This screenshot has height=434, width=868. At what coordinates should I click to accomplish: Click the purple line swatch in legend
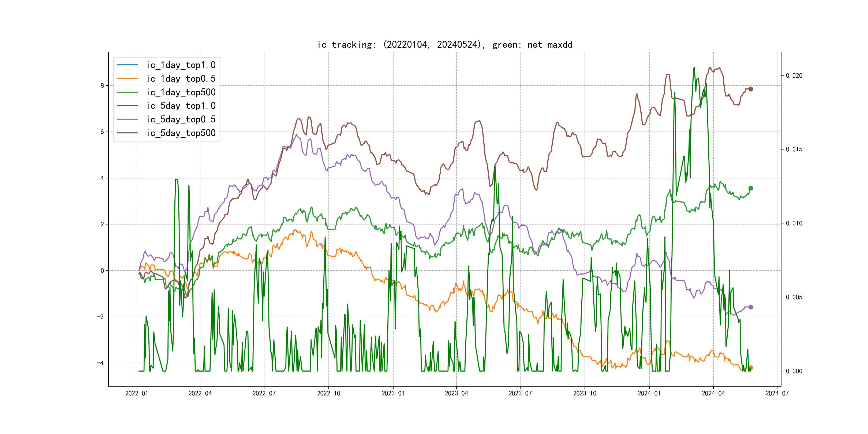128,119
